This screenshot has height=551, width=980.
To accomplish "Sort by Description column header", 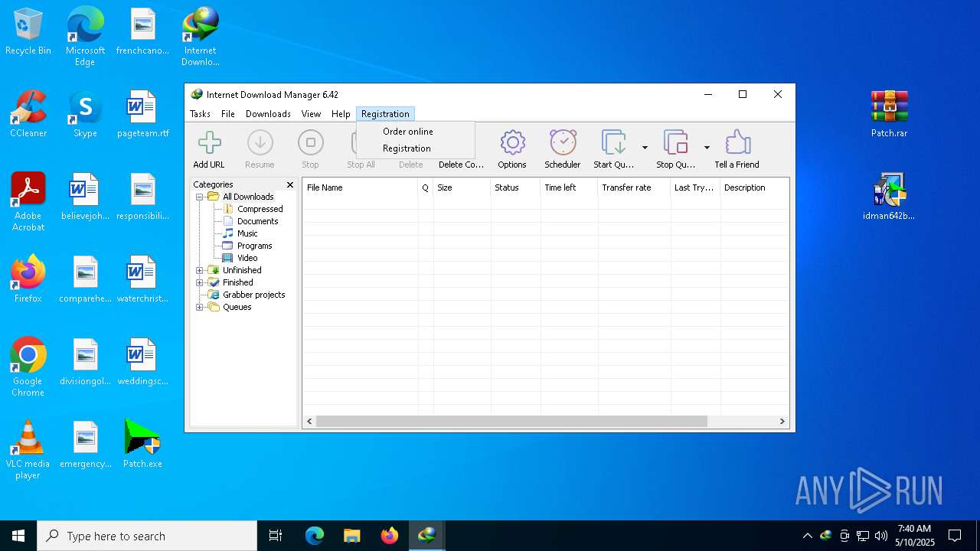I will tap(754, 187).
